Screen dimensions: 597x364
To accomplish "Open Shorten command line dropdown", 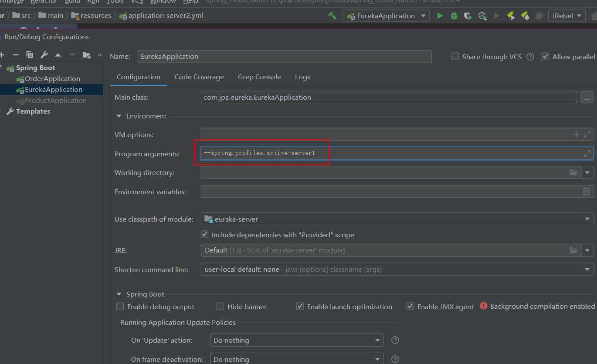I will point(397,270).
